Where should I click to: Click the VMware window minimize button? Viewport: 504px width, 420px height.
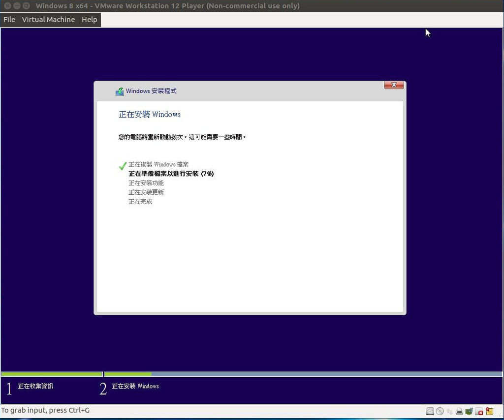click(17, 6)
